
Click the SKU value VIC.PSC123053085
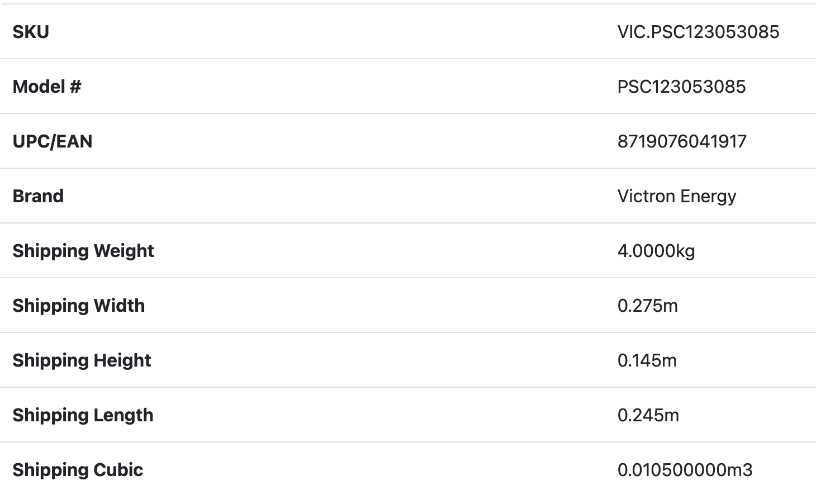click(x=698, y=32)
